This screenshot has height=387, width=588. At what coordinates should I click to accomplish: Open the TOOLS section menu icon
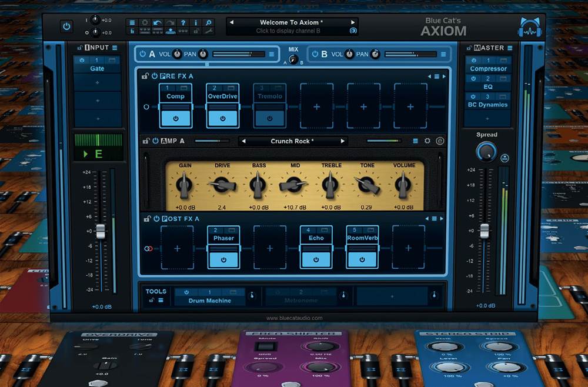click(x=161, y=300)
